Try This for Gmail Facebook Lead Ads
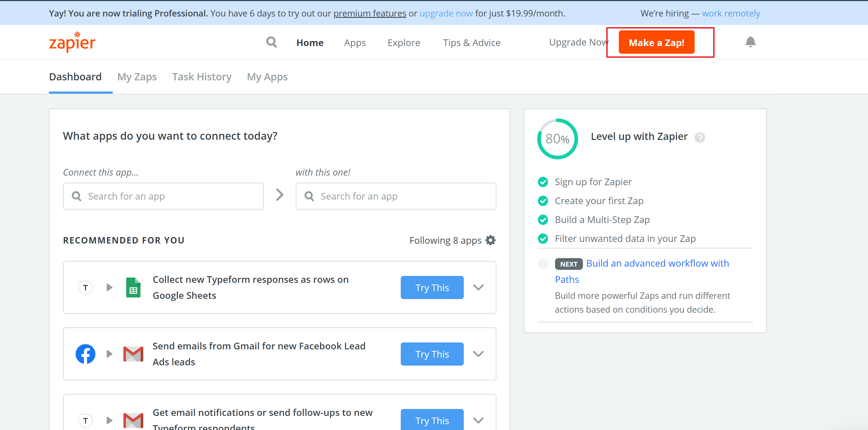 point(432,354)
